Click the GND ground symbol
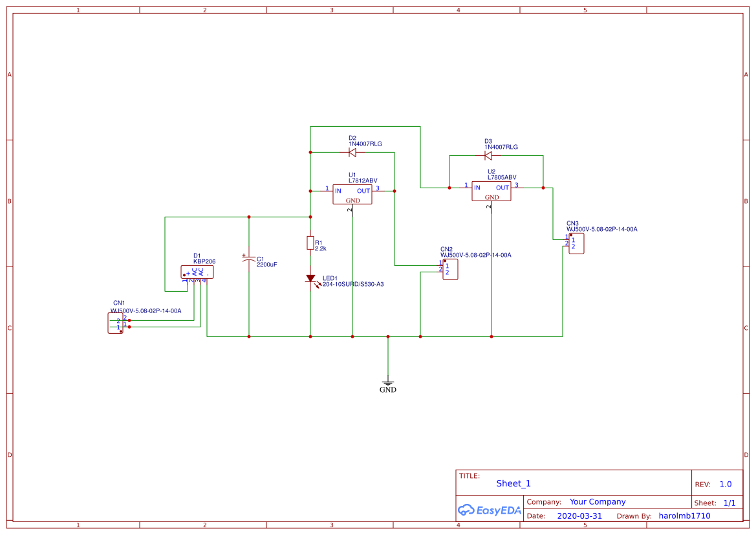 [387, 384]
